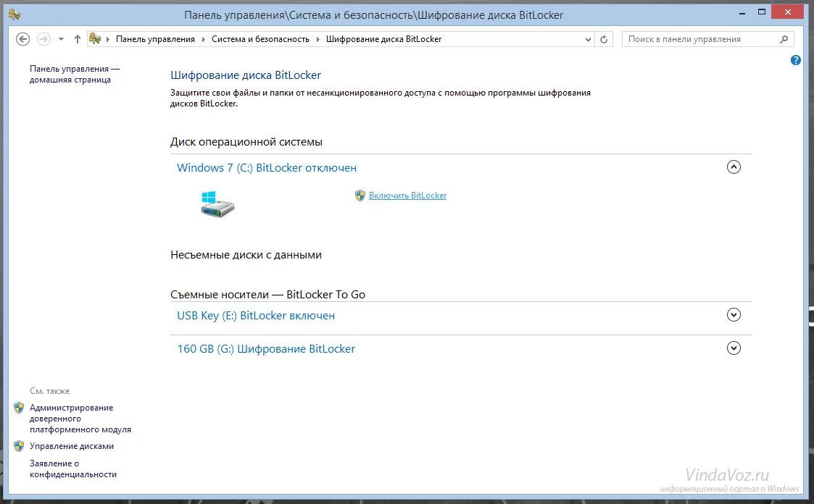This screenshot has height=504, width=814.
Task: Click shield icon beside 'Включить BitLocker'
Action: tap(360, 196)
